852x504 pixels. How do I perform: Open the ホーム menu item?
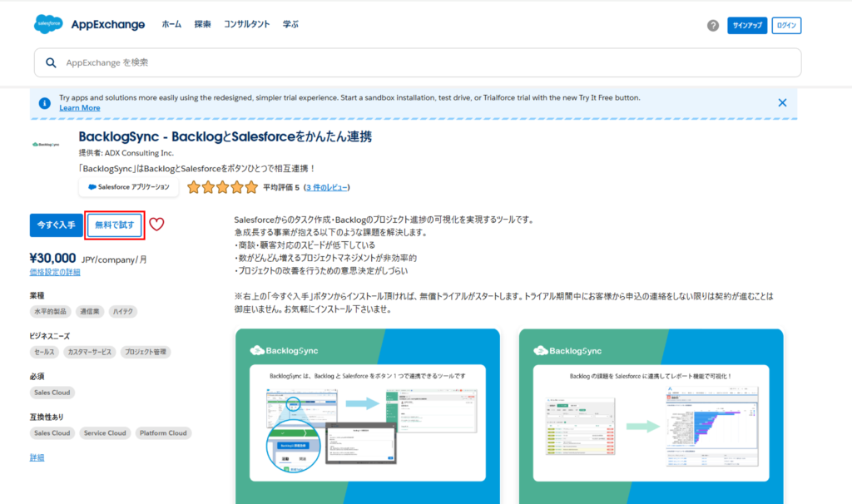click(x=171, y=24)
